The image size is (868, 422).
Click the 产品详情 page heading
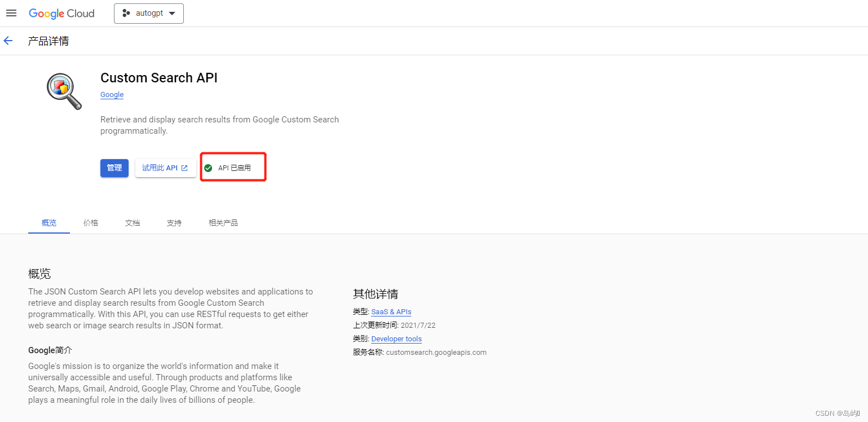pyautogui.click(x=49, y=41)
